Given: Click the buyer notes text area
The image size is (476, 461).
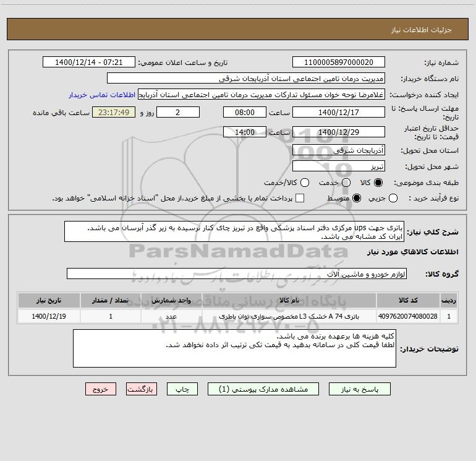Looking at the screenshot, I should pos(234,348).
